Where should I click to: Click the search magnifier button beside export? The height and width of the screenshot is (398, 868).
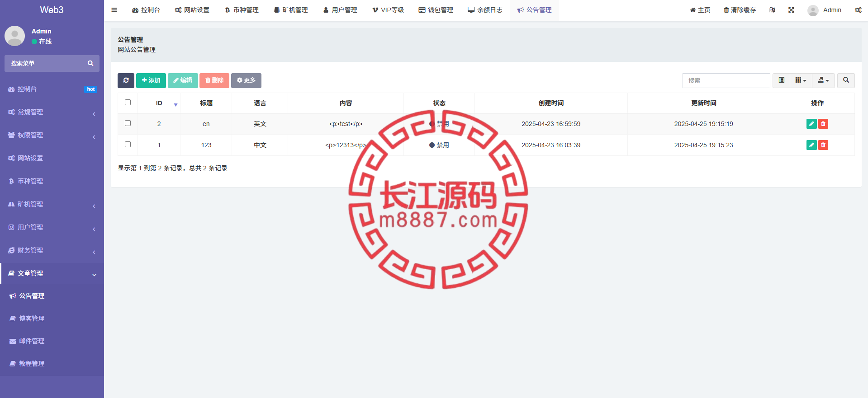click(x=846, y=80)
